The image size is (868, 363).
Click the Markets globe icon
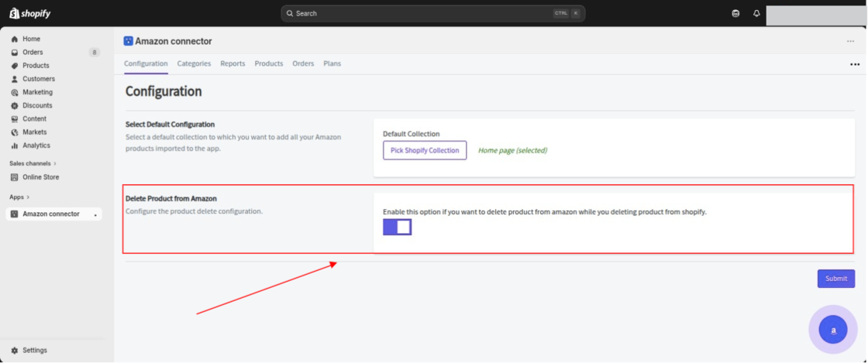[15, 132]
